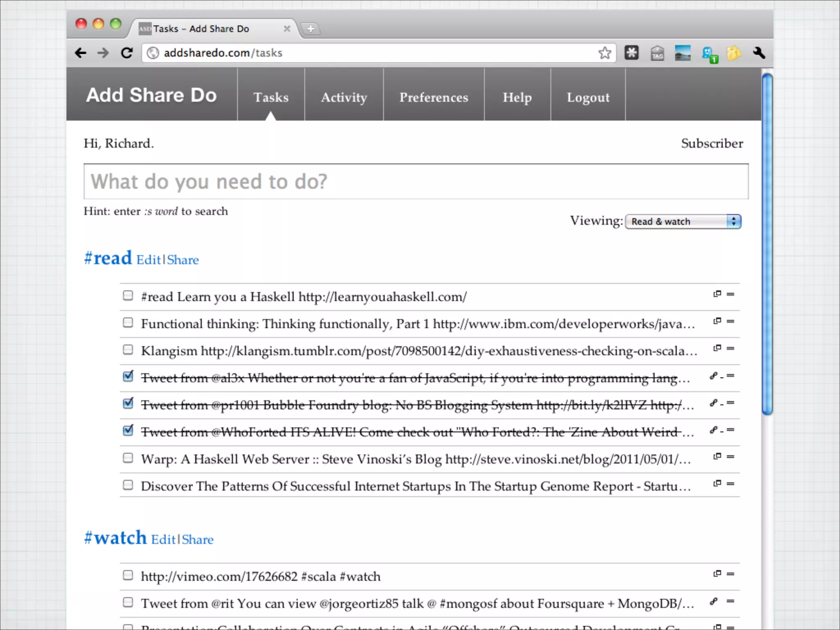Screen dimensions: 840x630
Task: Open the wrench settings menu icon
Action: coord(759,53)
